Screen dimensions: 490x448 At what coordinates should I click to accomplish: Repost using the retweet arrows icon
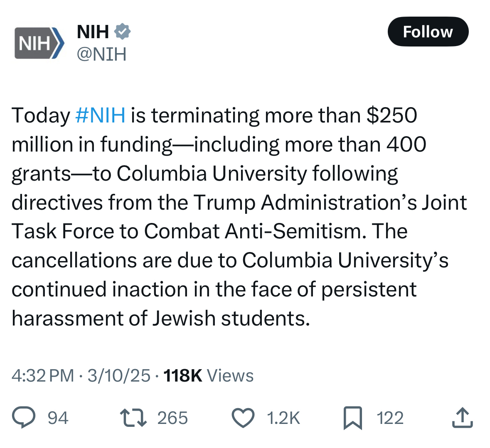133,418
